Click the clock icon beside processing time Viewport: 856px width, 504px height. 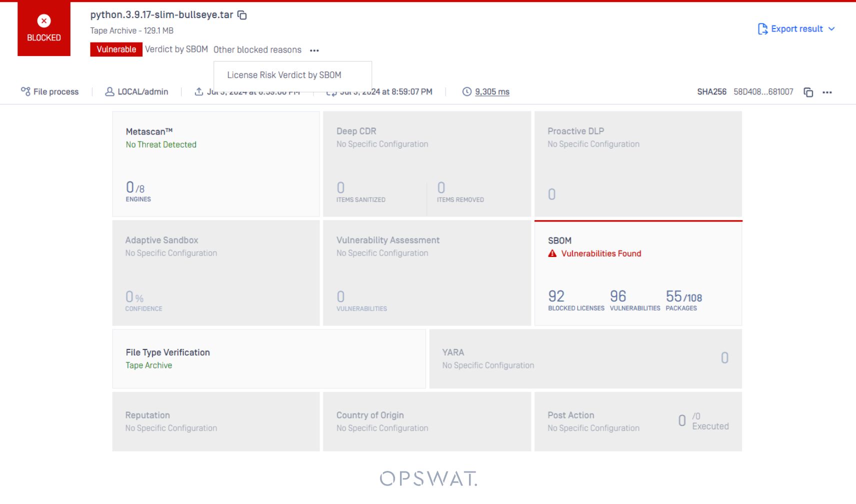point(466,91)
